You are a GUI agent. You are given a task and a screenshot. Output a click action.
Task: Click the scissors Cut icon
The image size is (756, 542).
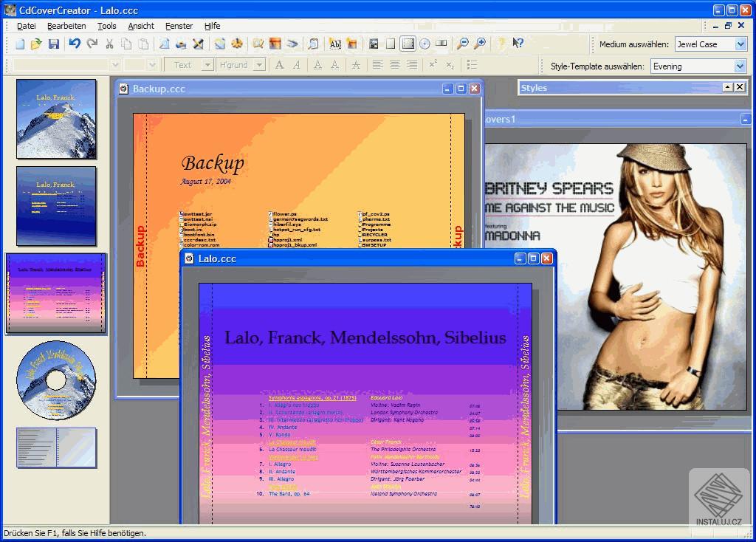tap(109, 44)
